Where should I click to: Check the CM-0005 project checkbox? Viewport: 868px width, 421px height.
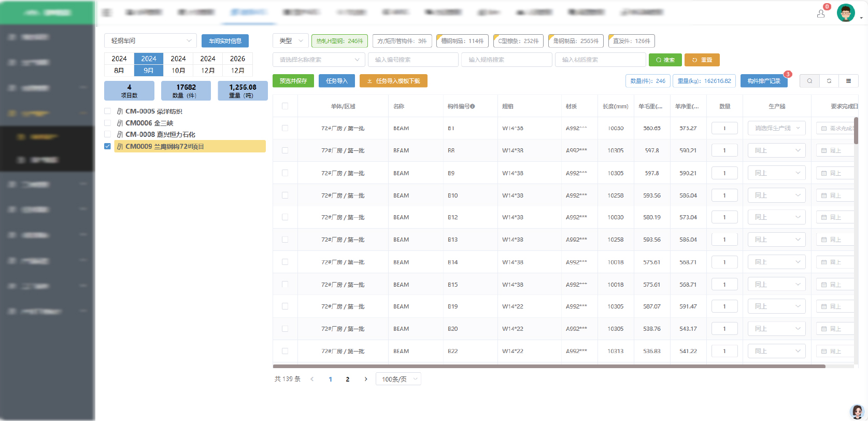point(108,111)
